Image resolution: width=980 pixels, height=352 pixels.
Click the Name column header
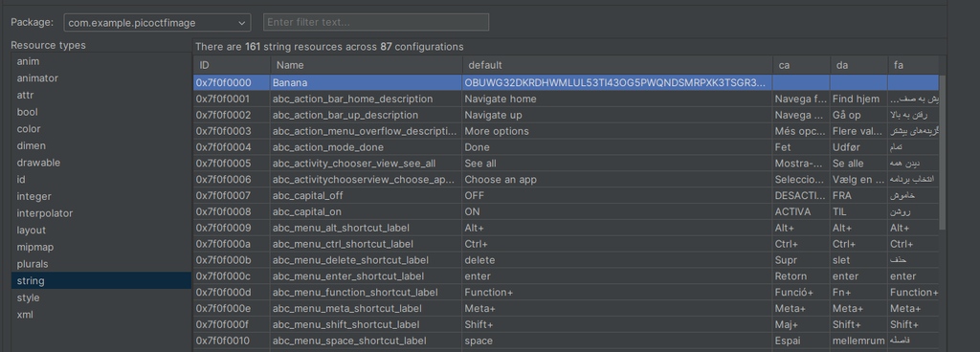(x=367, y=65)
